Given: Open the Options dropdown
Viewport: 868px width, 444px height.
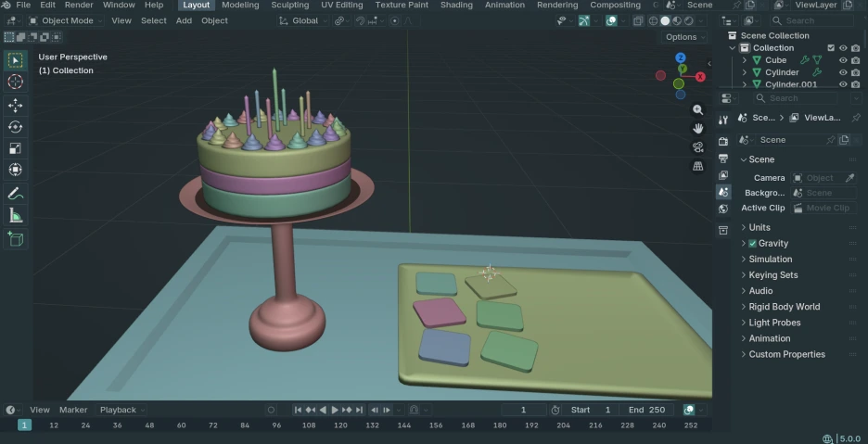Looking at the screenshot, I should click(684, 37).
